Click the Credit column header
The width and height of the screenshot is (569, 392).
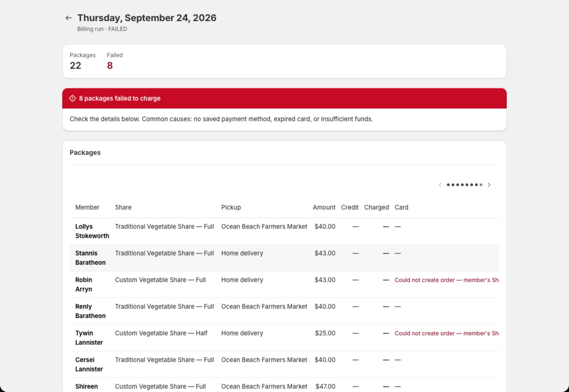pos(350,207)
